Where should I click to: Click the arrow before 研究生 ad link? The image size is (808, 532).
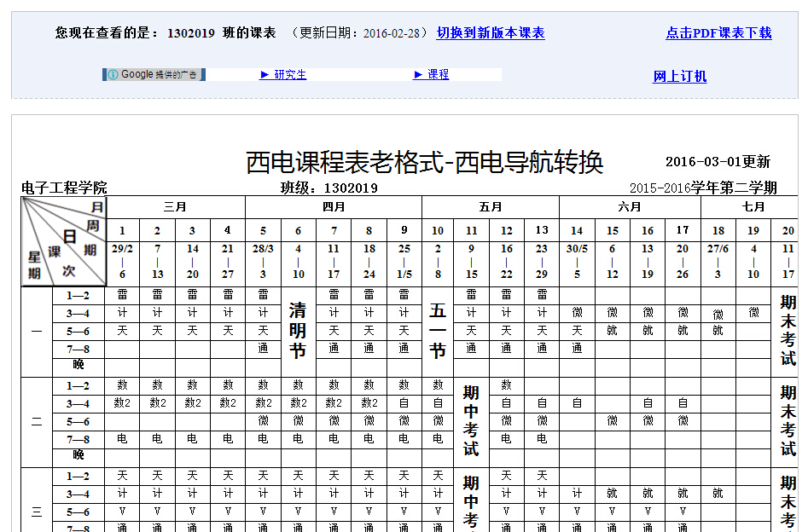[x=264, y=75]
